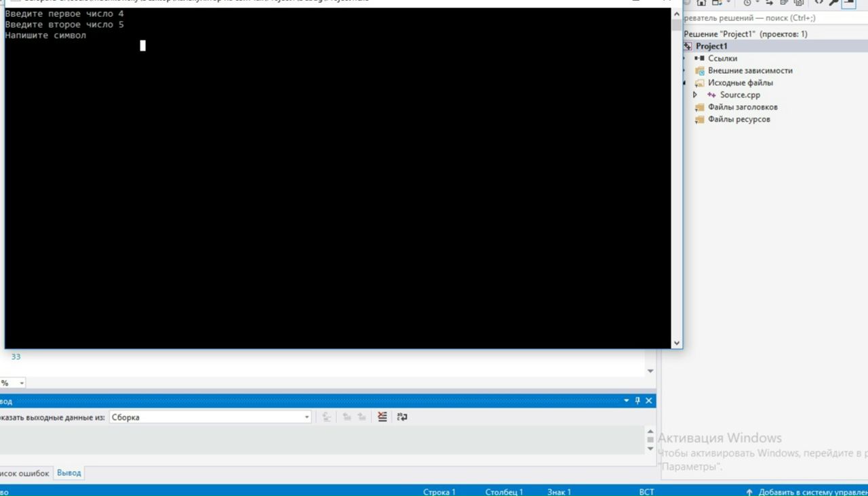Select Исходные файлы folder
This screenshot has height=496, width=868.
pyautogui.click(x=741, y=83)
